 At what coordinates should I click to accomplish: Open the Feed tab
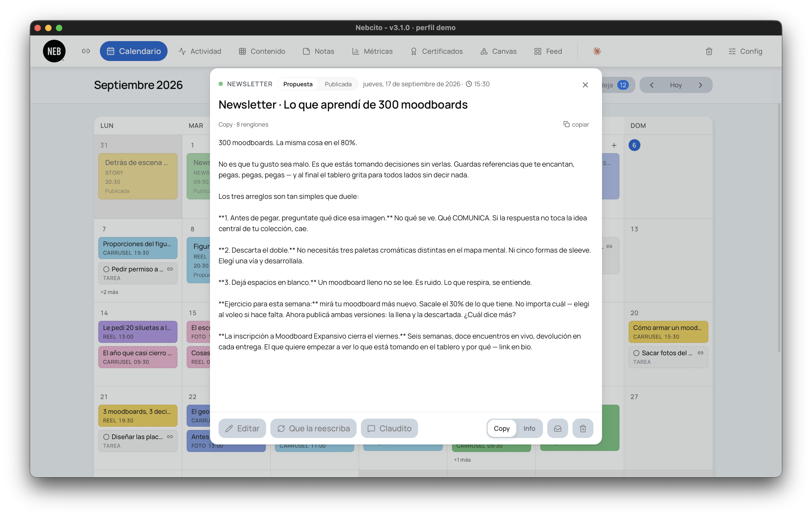click(548, 51)
